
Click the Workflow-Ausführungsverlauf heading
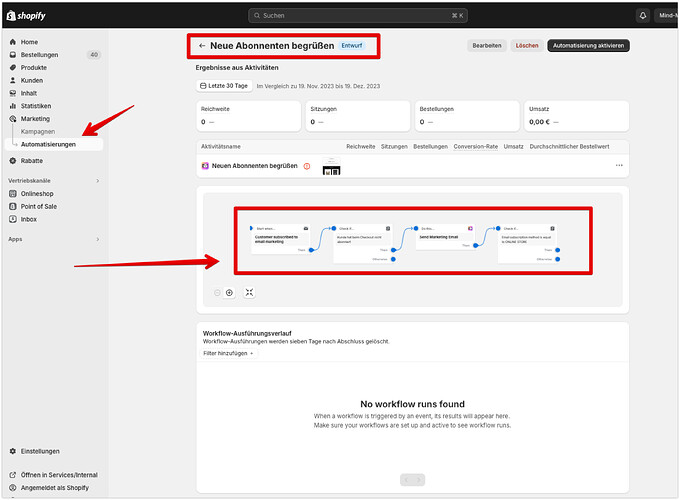(x=247, y=333)
